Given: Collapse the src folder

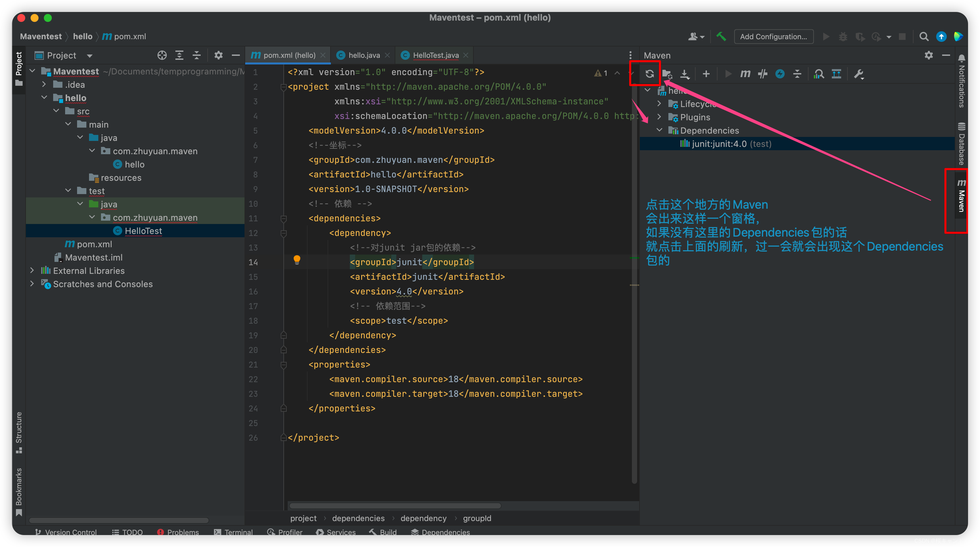Looking at the screenshot, I should (56, 111).
